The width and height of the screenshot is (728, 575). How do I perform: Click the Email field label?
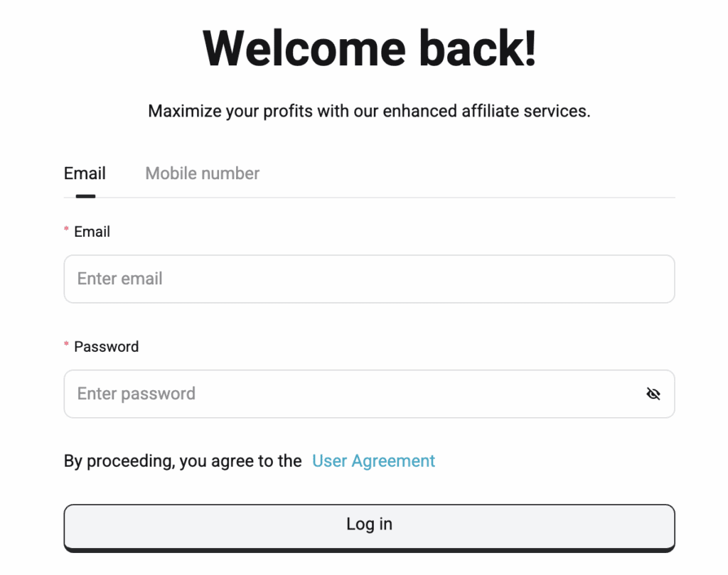92,232
